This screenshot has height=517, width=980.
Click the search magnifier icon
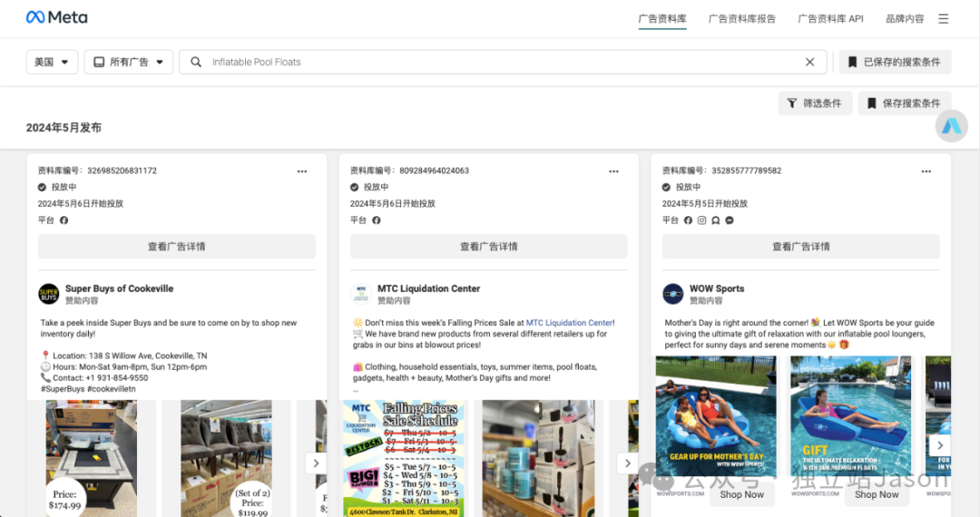(x=196, y=62)
